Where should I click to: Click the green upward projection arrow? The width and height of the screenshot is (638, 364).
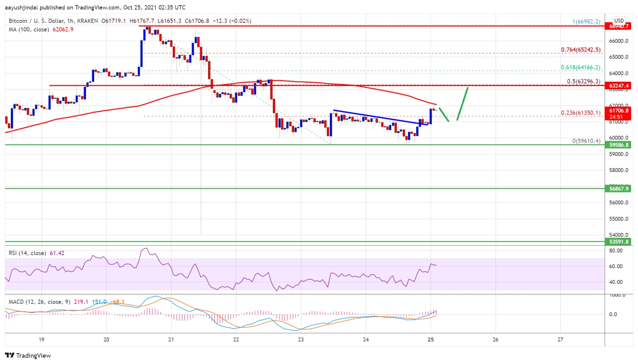click(463, 104)
